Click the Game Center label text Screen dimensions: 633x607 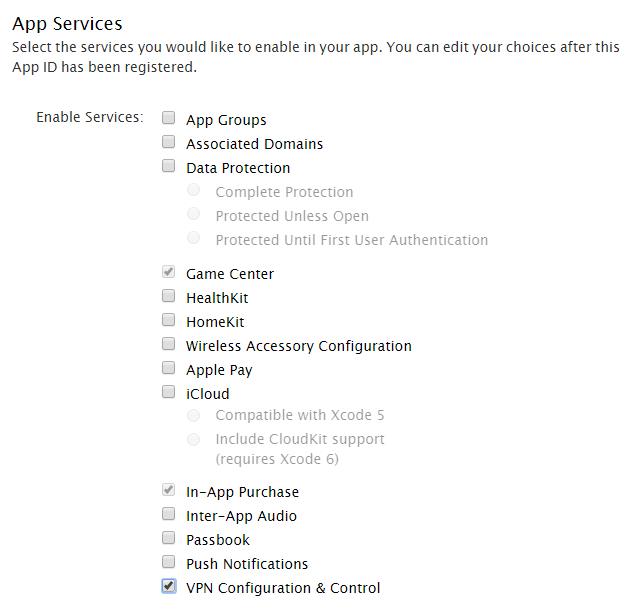point(230,274)
